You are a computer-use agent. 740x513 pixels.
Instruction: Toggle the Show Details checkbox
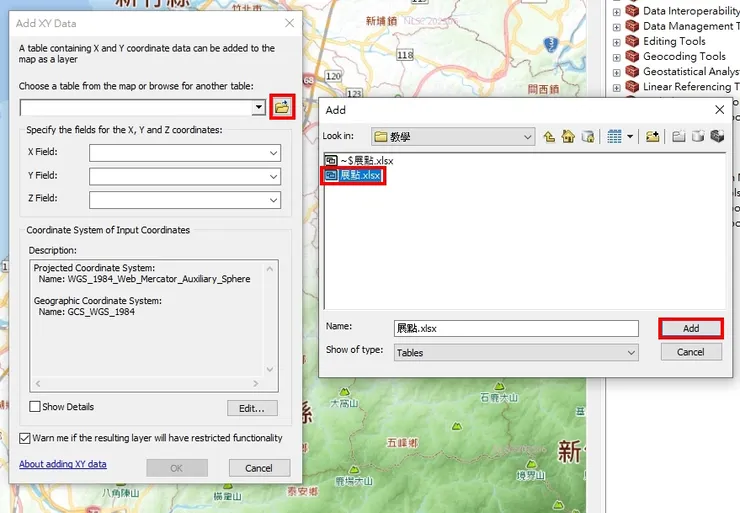(x=35, y=406)
